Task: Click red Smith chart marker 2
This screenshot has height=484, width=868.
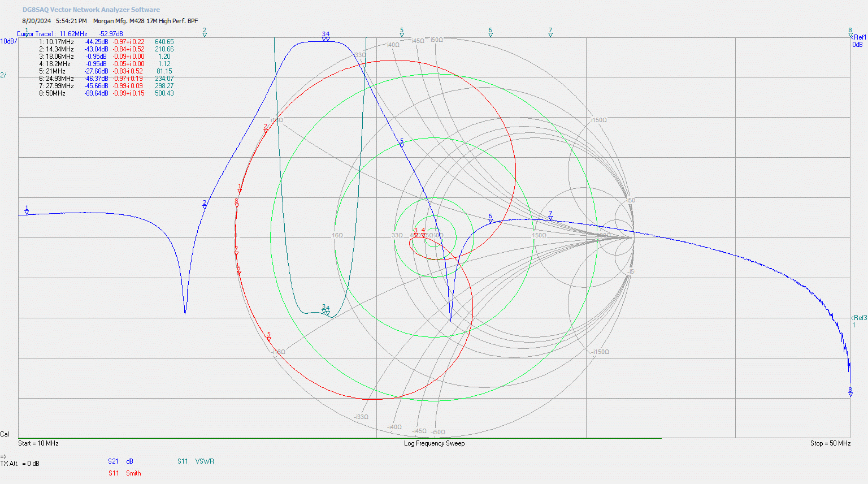Action: point(266,128)
